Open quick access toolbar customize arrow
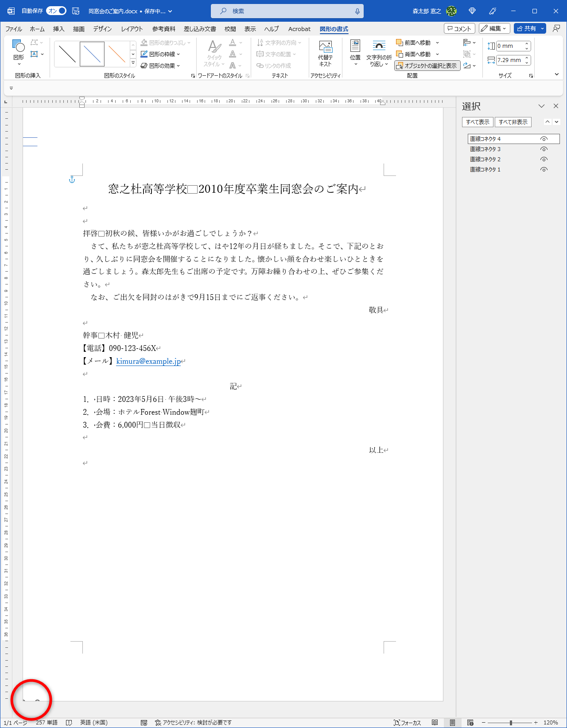Image resolution: width=567 pixels, height=728 pixels. tap(11, 88)
